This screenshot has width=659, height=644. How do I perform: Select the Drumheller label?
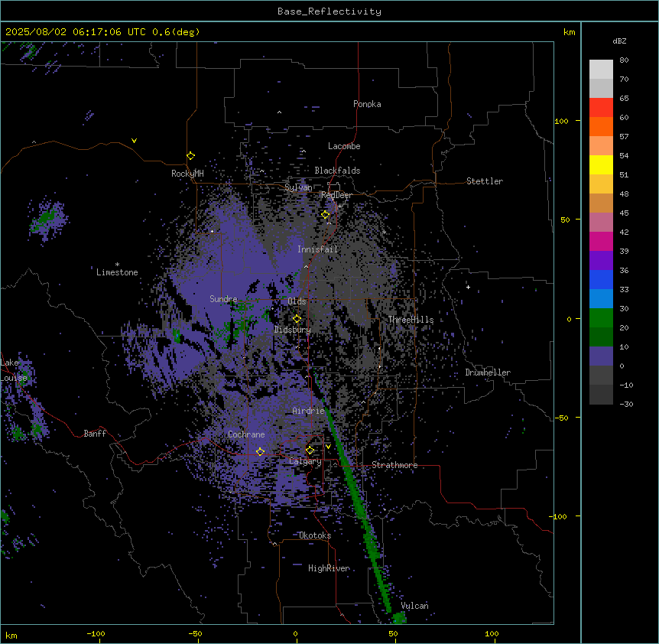point(488,372)
